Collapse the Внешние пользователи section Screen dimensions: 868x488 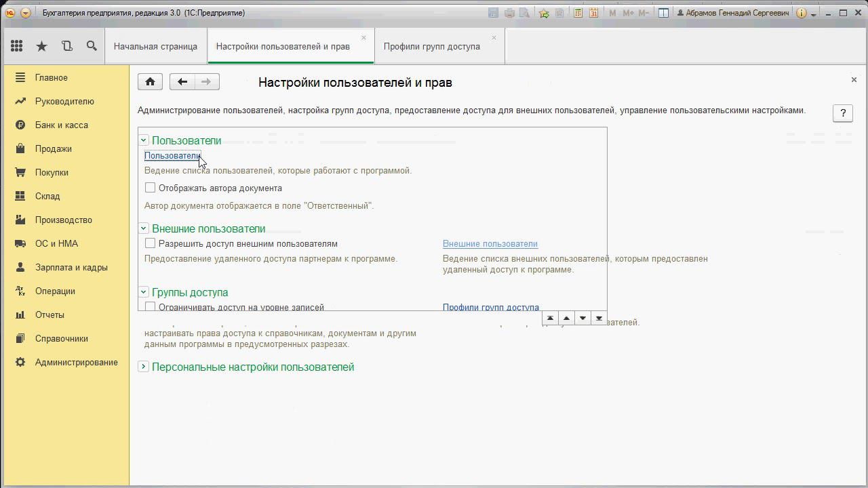[143, 228]
